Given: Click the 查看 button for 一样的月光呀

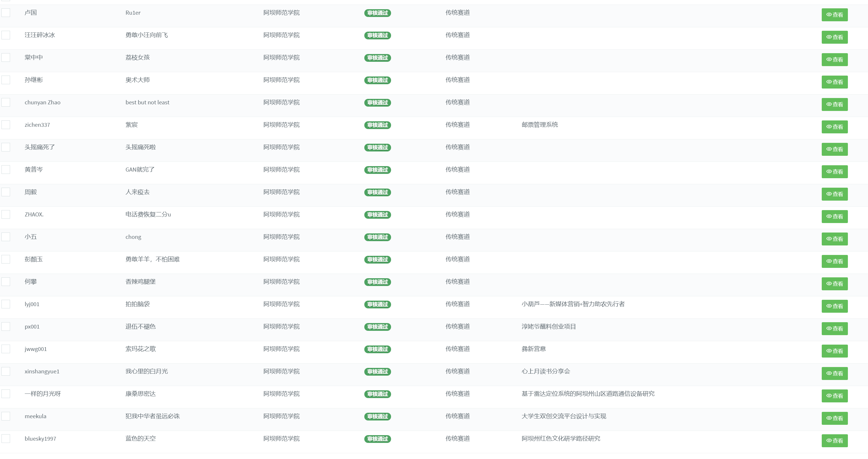Looking at the screenshot, I should point(834,396).
